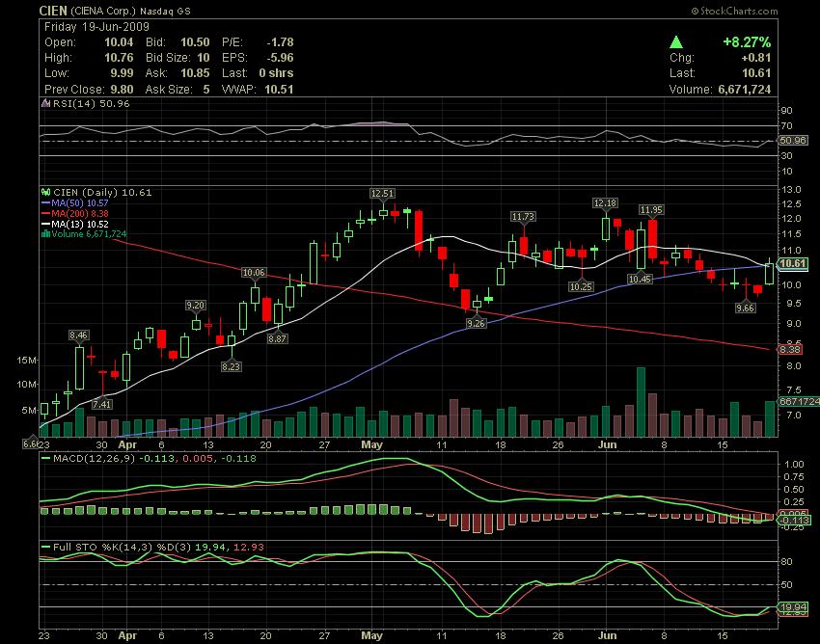Click the +8.27% percent change value

747,41
